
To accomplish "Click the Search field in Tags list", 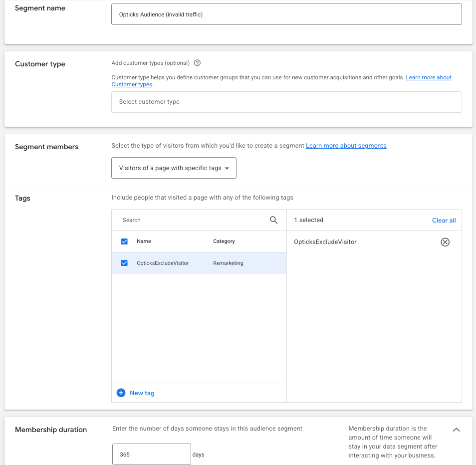I will [x=192, y=220].
